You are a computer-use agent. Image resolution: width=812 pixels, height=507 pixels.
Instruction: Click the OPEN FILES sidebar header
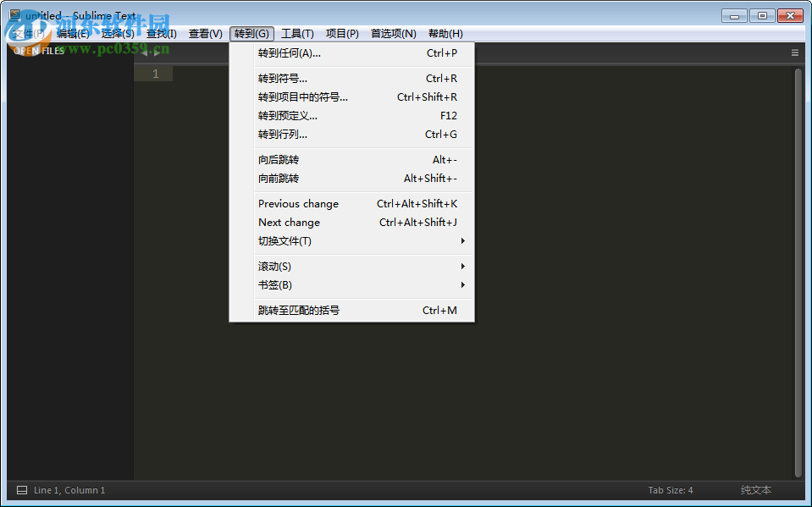[x=38, y=51]
